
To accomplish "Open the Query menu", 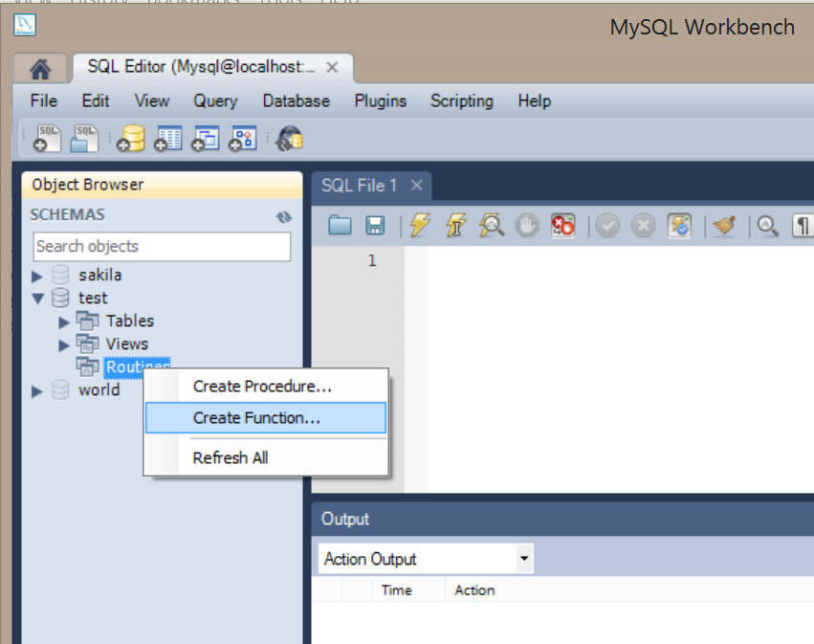I will (215, 100).
